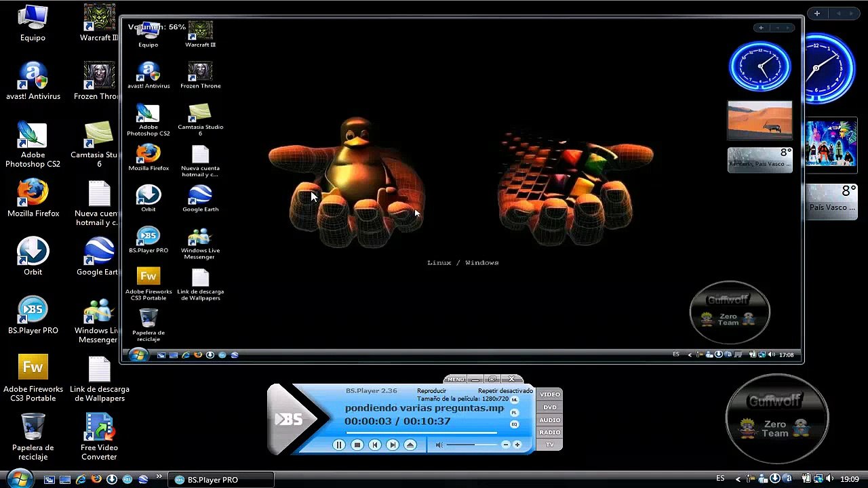The height and width of the screenshot is (488, 868).
Task: Launch Orbit downloader from main taskbar Quick Launch
Action: [112, 480]
